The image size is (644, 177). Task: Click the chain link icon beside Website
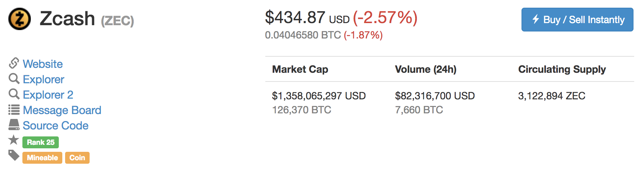point(14,63)
